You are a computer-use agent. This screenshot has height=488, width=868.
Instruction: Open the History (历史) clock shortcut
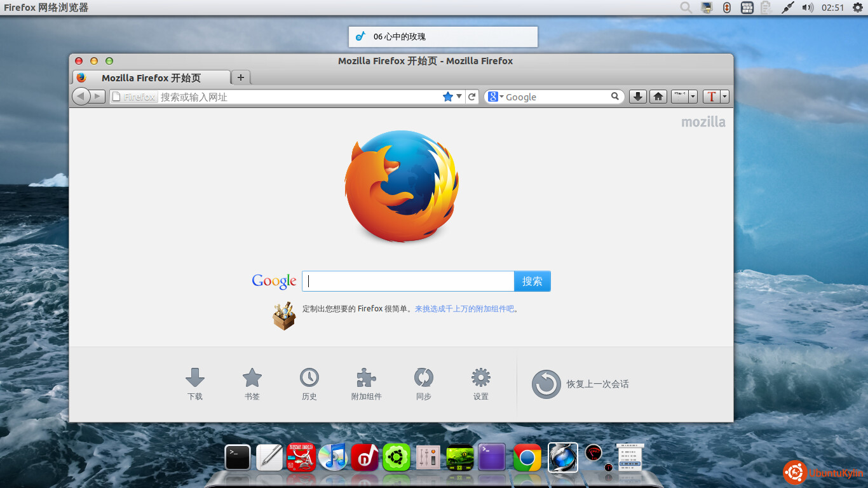point(309,378)
